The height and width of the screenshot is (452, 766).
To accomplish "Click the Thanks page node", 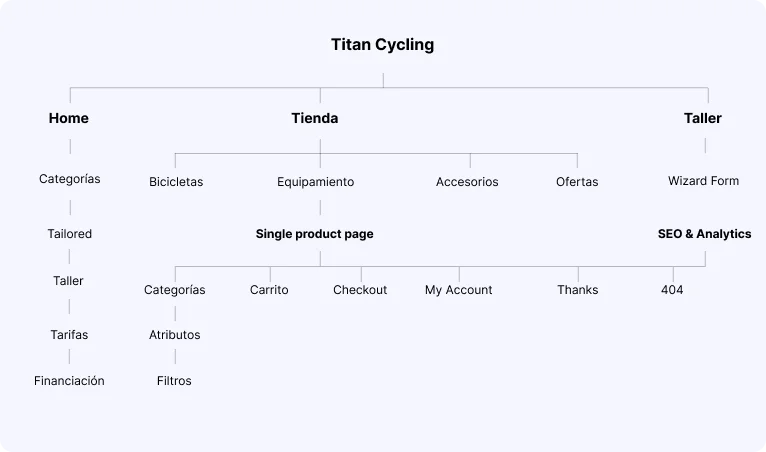I will (577, 290).
